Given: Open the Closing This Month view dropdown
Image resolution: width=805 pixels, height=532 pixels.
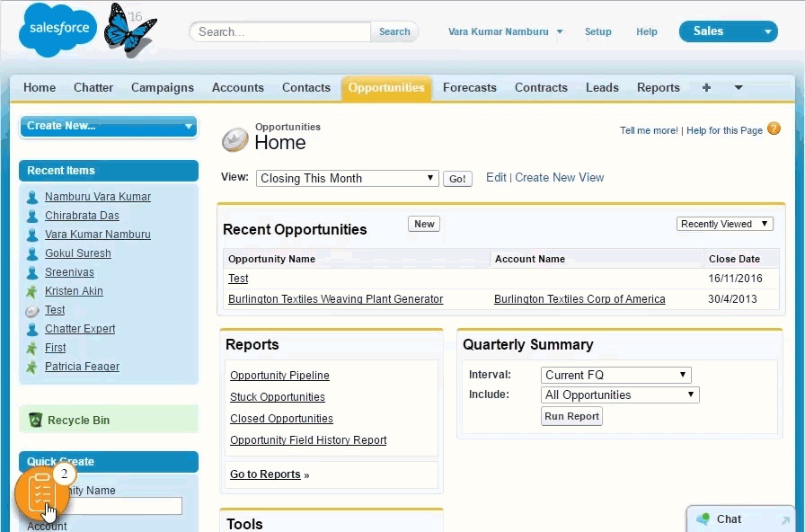Looking at the screenshot, I should tap(348, 179).
